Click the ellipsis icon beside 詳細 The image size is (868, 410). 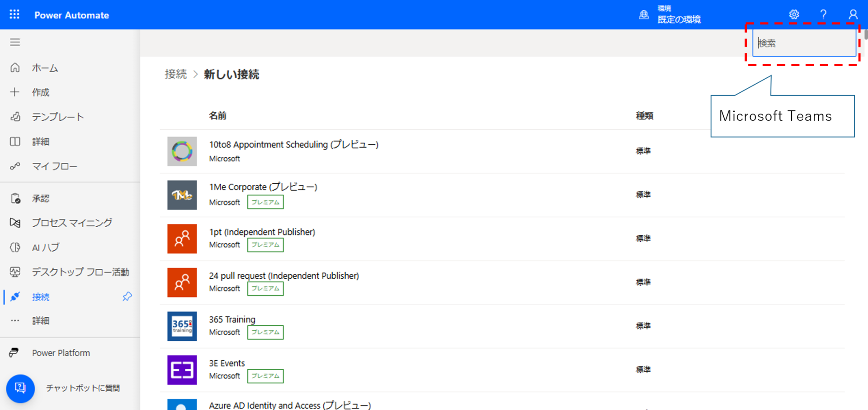pyautogui.click(x=15, y=321)
